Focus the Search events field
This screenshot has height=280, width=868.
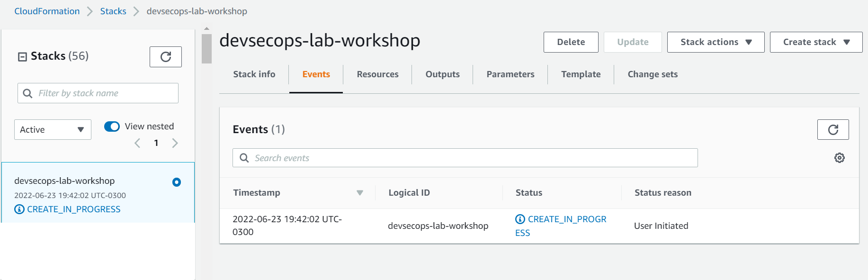[465, 158]
